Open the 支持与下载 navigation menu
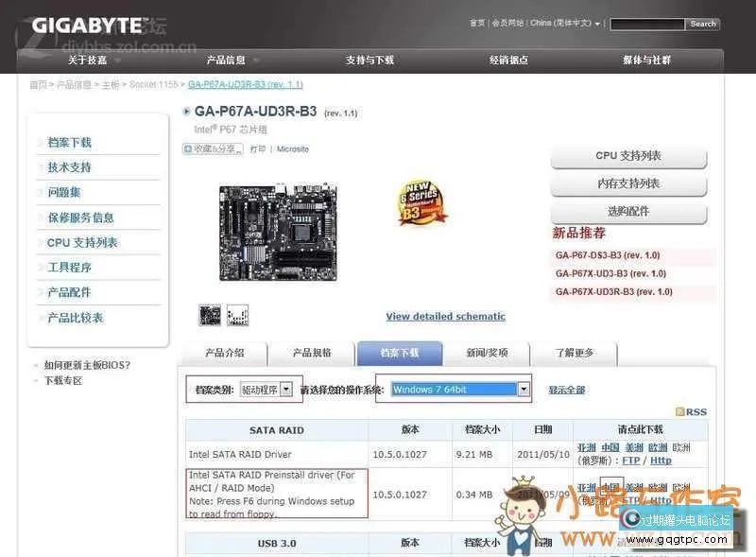756x557 pixels. pos(369,60)
